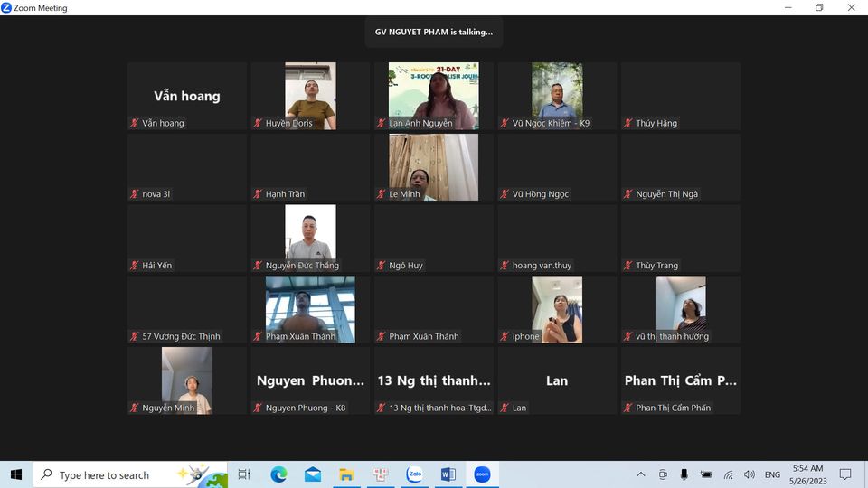Select Le Minh's video tile
The image size is (868, 488).
(433, 167)
